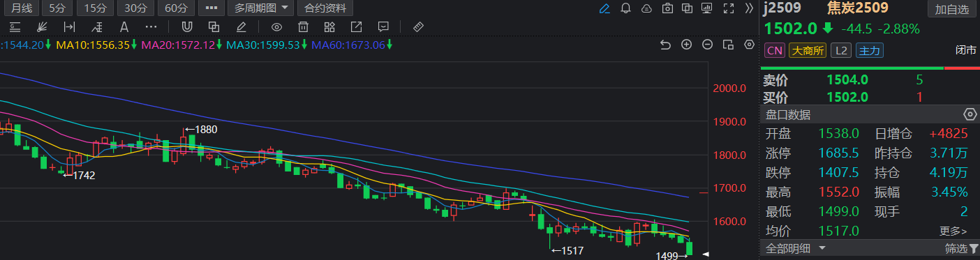Take a chart screenshot with camera icon
The image size is (980, 260).
pyautogui.click(x=667, y=9)
